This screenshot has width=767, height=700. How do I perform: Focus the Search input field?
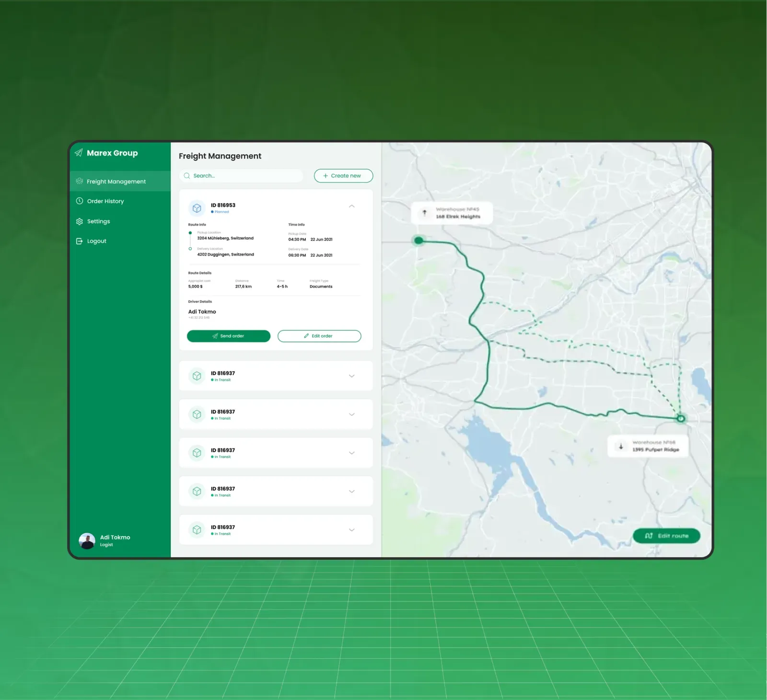tap(245, 176)
